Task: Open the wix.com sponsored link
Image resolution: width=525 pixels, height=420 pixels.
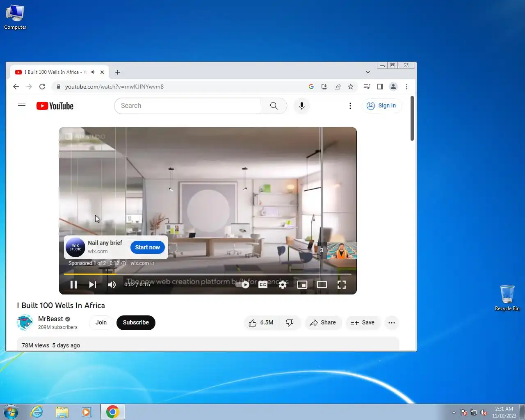Action: [142, 263]
